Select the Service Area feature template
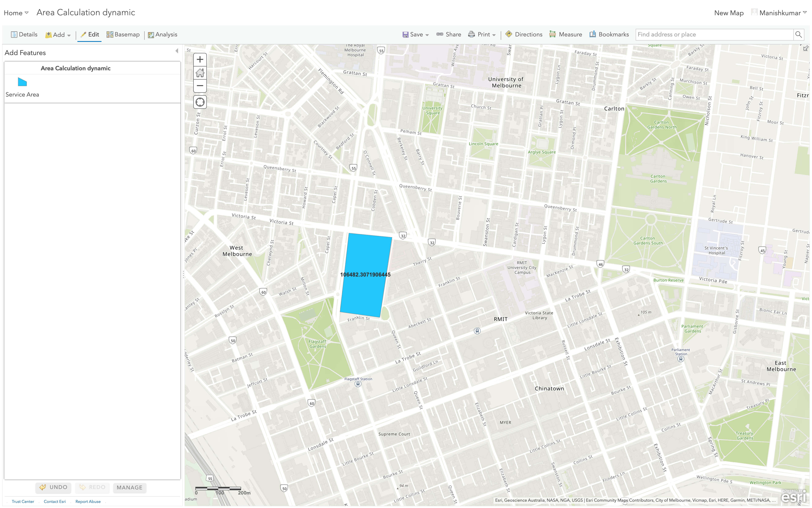812x508 pixels. click(x=22, y=87)
